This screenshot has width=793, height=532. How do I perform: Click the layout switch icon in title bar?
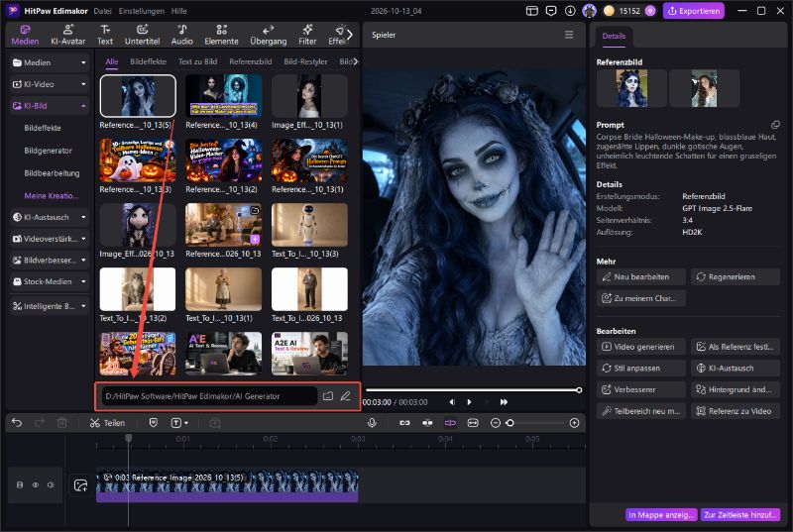click(x=531, y=11)
